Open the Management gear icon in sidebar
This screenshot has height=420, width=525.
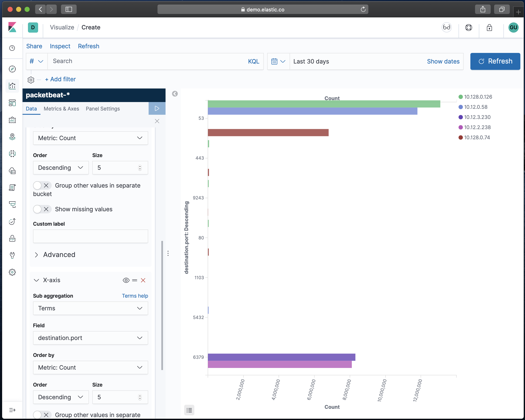pyautogui.click(x=12, y=272)
